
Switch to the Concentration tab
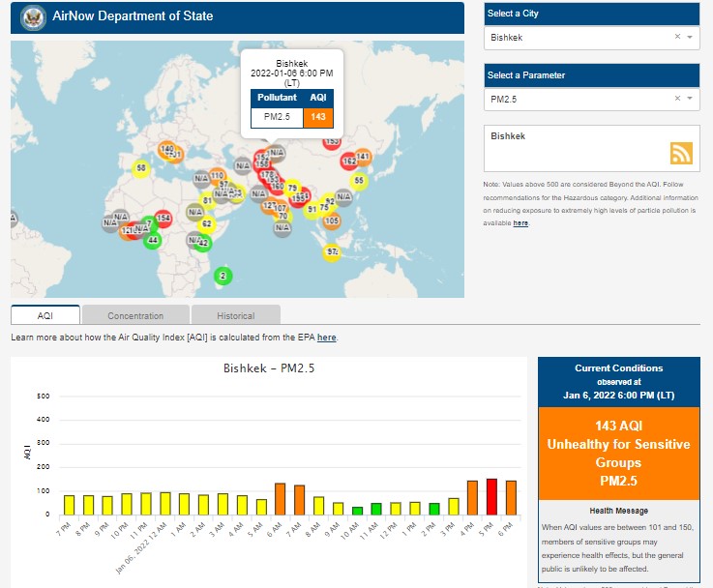click(x=135, y=315)
